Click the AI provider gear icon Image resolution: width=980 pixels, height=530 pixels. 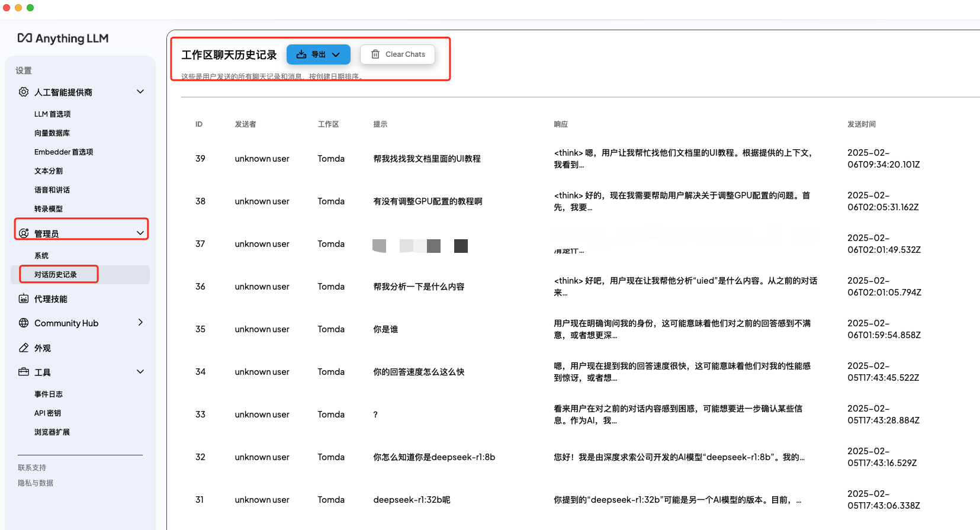click(24, 92)
